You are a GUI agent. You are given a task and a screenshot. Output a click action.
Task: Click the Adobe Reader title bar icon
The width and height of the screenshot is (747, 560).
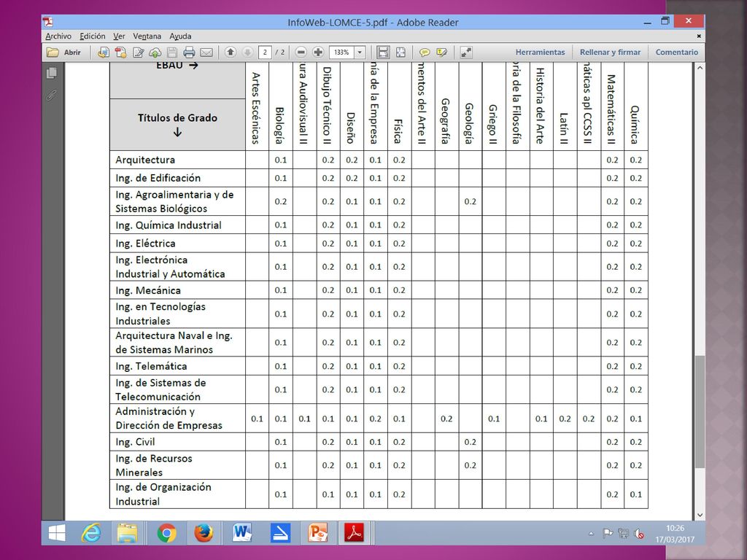tap(47, 22)
